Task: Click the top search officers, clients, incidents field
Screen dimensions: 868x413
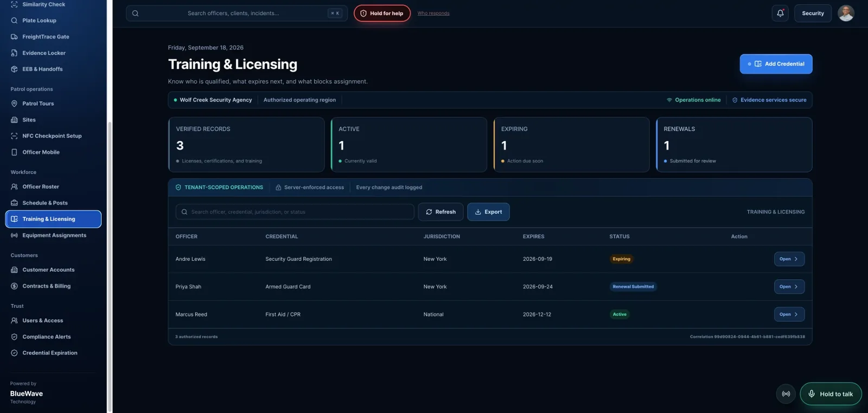Action: 237,14
